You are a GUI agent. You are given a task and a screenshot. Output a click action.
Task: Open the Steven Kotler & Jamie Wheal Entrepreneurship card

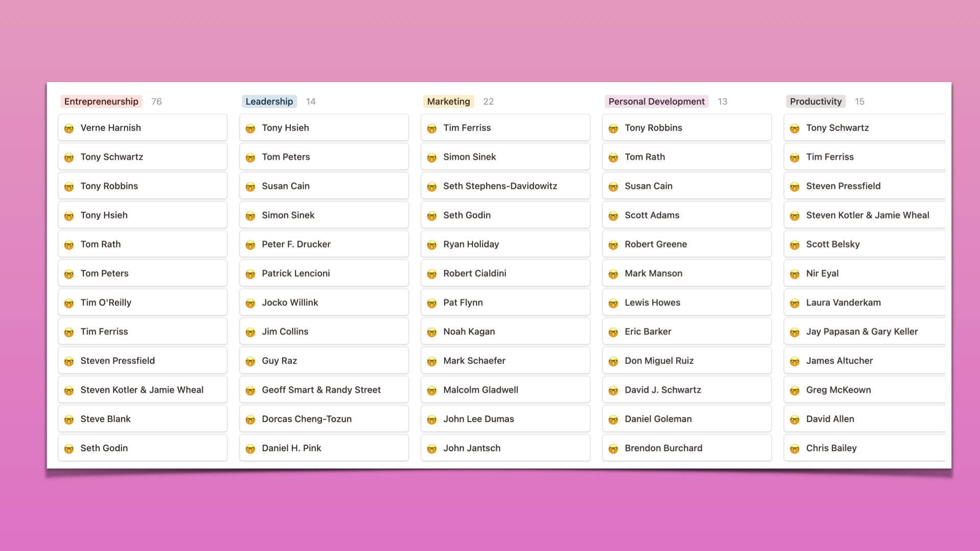(142, 390)
